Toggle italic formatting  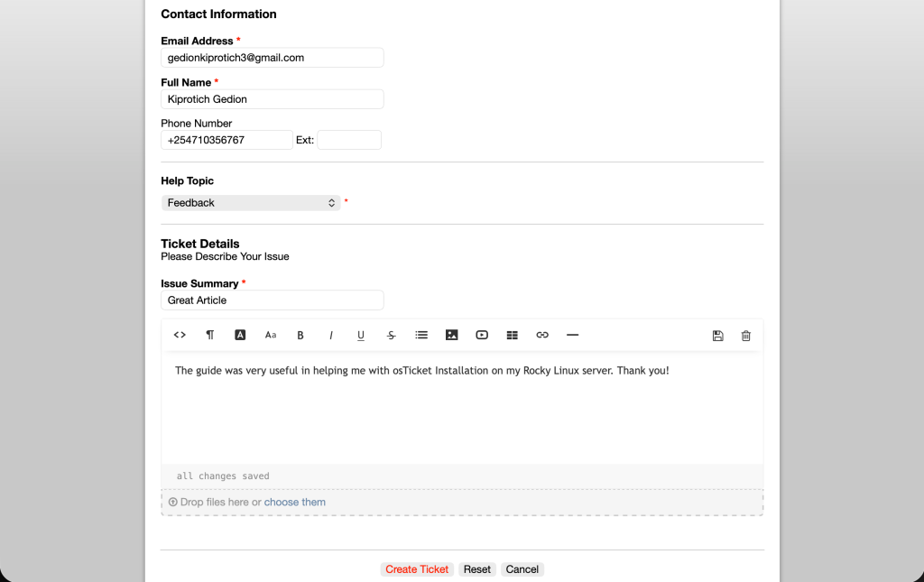tap(331, 336)
